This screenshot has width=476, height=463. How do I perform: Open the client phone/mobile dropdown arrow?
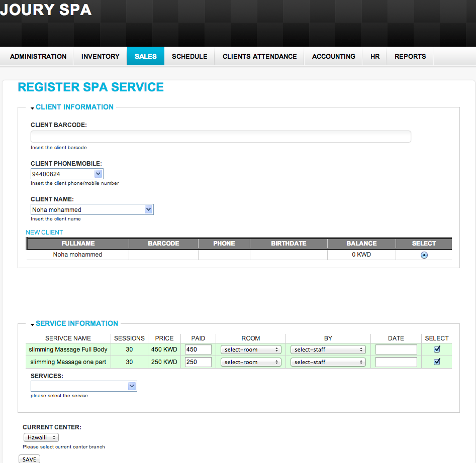tap(98, 174)
